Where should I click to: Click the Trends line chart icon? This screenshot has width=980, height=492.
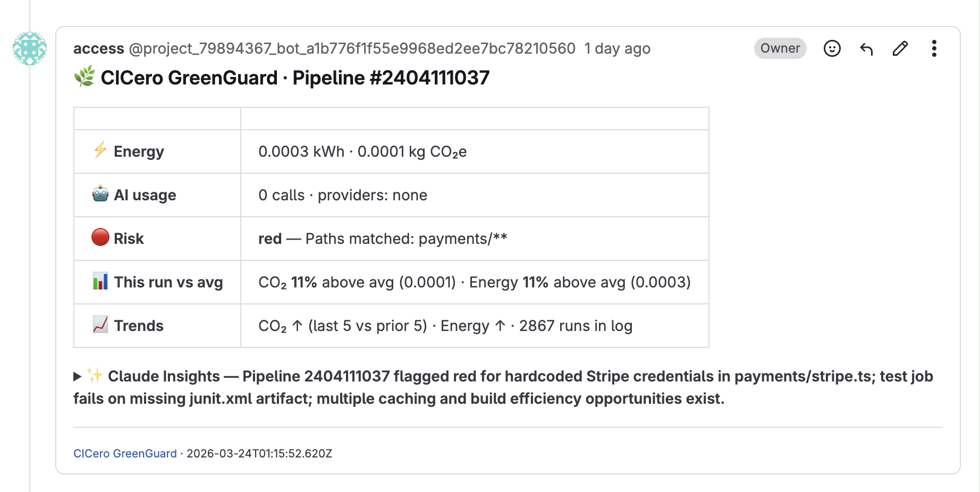[x=100, y=325]
